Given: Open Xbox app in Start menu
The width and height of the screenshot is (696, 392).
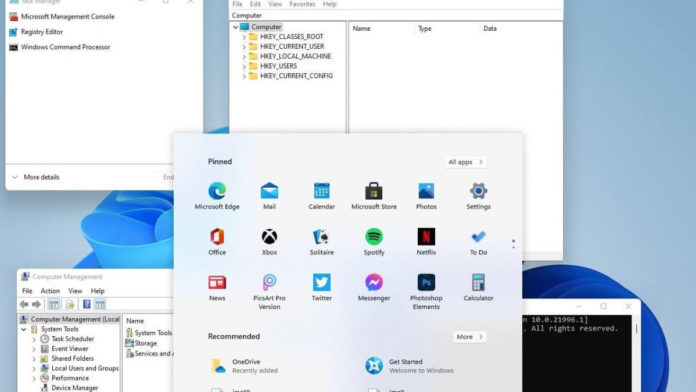Looking at the screenshot, I should (x=269, y=242).
